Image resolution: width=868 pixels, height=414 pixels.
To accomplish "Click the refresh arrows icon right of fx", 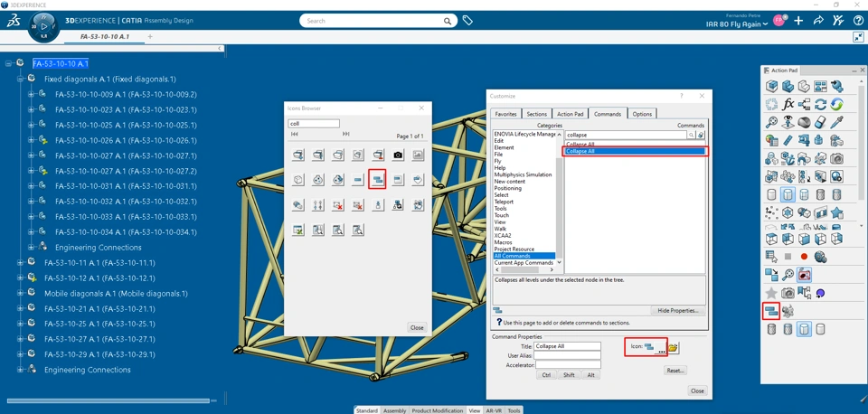I will [821, 104].
